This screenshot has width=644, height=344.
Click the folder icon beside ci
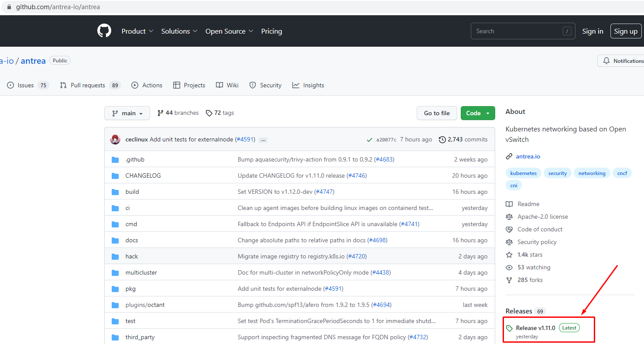coord(115,208)
